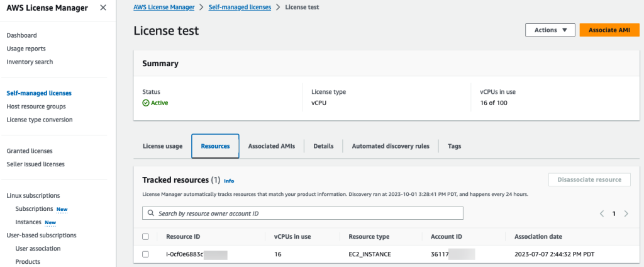Go to Granted licenses
Image resolution: width=644 pixels, height=267 pixels.
30,151
